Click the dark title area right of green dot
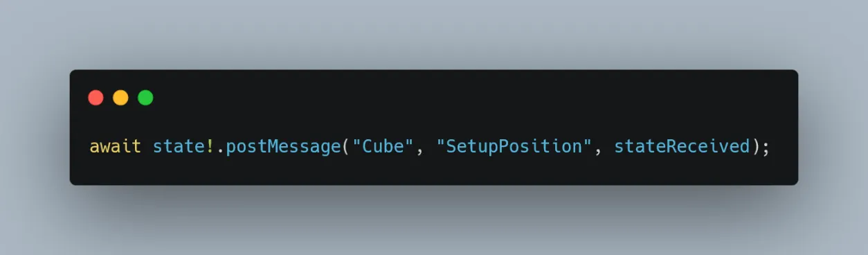 tap(471, 98)
